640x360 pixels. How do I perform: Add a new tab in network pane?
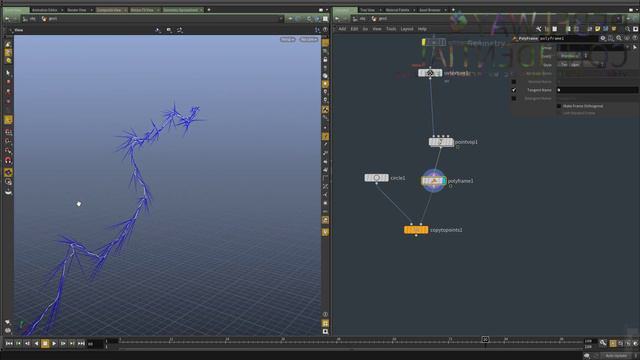pos(453,10)
